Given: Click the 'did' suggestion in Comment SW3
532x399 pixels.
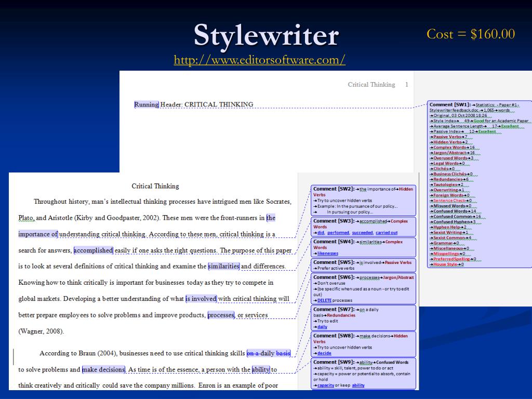Looking at the screenshot, I should coord(321,233).
